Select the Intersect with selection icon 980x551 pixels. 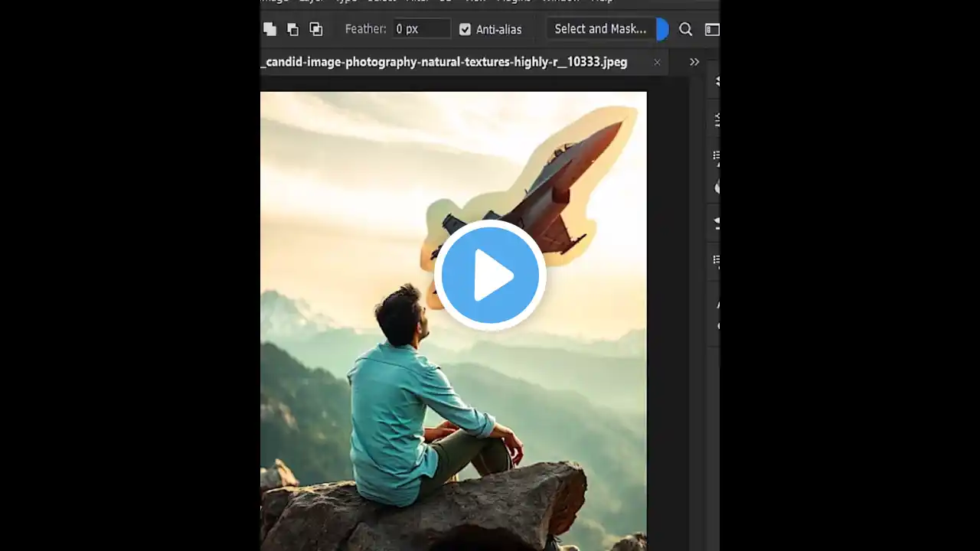coord(315,29)
